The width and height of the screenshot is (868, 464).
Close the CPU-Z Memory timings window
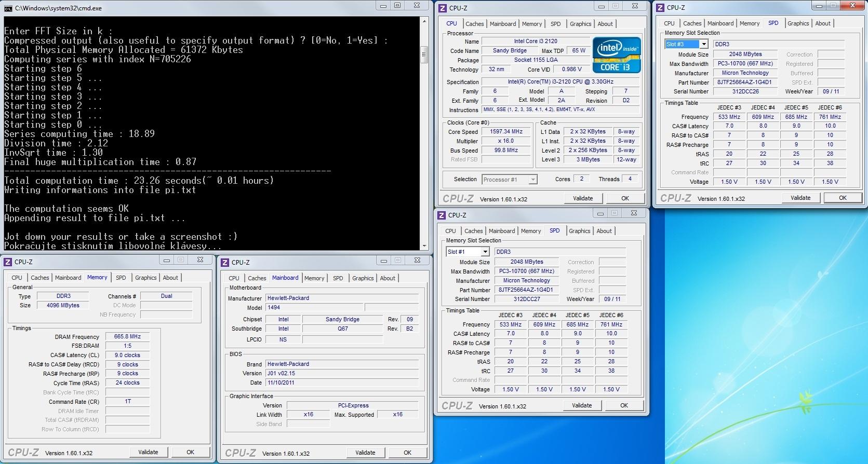(200, 260)
